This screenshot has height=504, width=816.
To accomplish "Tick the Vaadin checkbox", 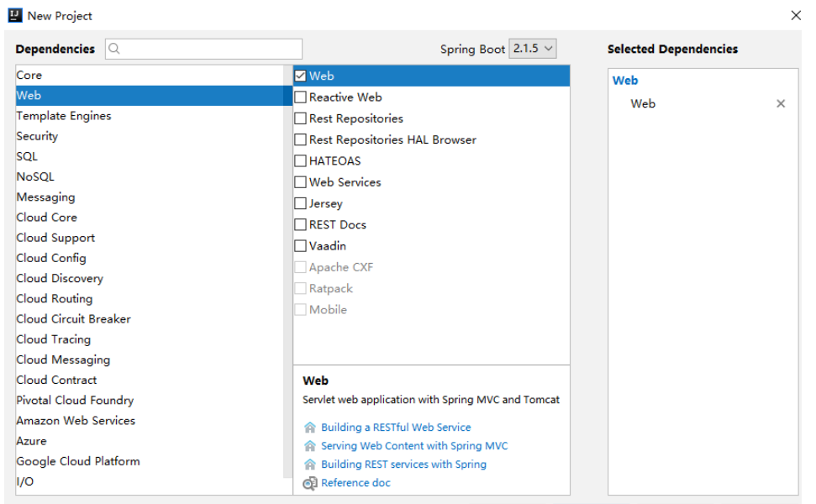I will pos(300,245).
